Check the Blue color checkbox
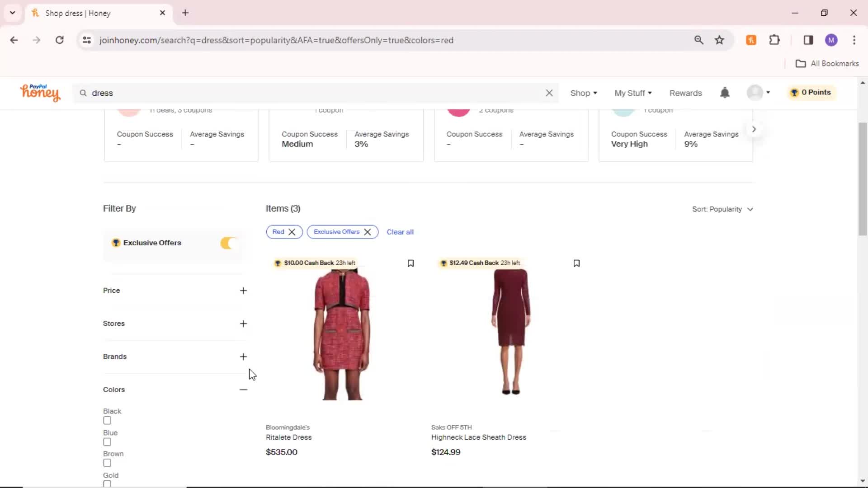 coord(107,442)
